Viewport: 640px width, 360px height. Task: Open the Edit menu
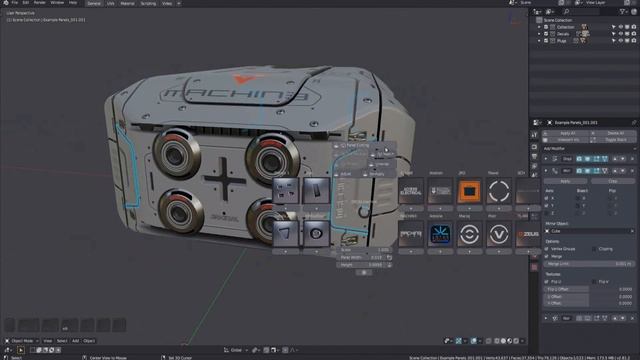(x=26, y=3)
